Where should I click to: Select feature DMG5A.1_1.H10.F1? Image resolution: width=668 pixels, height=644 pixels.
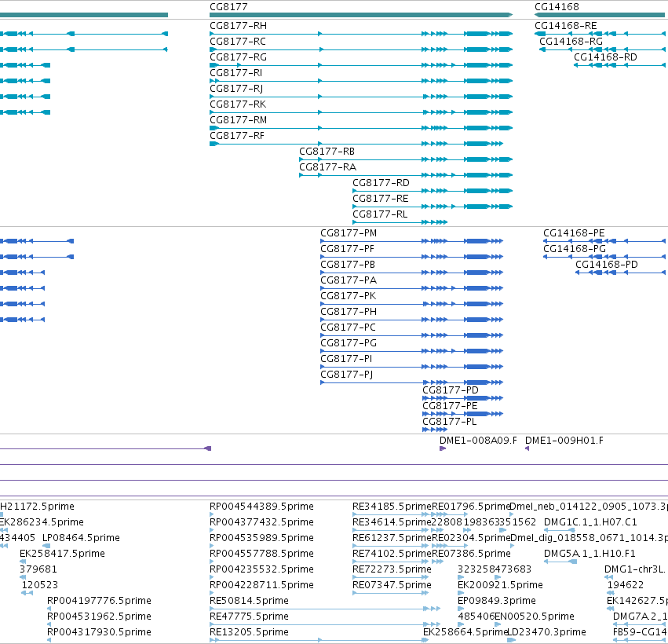[590, 554]
